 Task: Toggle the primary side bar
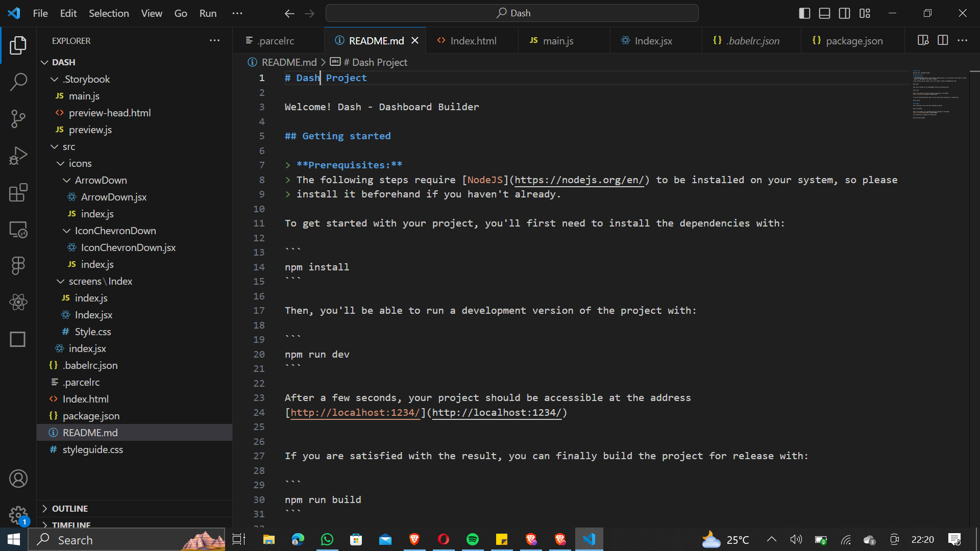point(804,13)
